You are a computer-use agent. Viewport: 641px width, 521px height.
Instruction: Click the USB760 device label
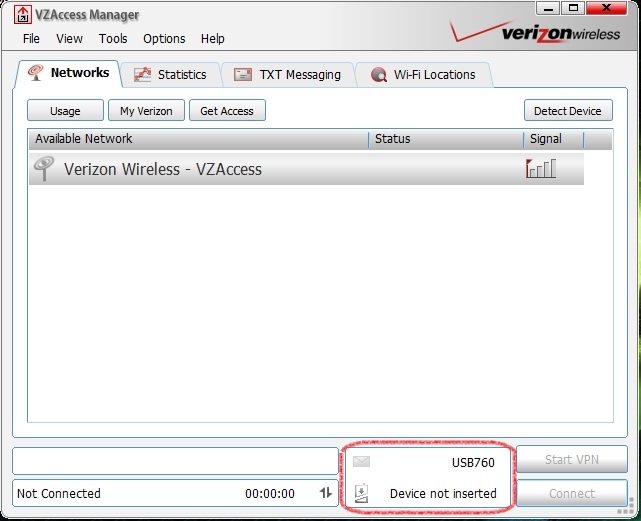click(473, 463)
